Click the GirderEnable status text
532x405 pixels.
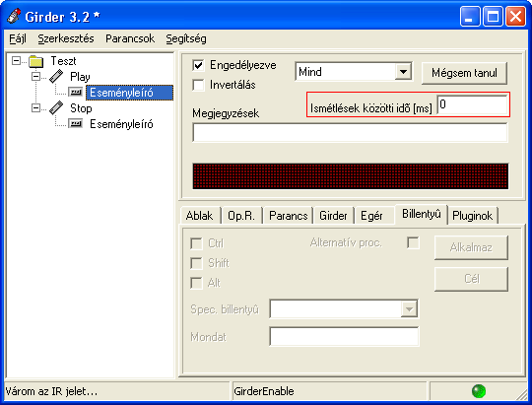264,391
